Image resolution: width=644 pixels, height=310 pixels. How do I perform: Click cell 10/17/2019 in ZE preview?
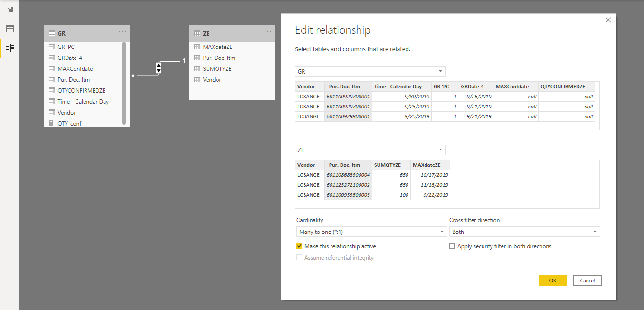point(430,175)
